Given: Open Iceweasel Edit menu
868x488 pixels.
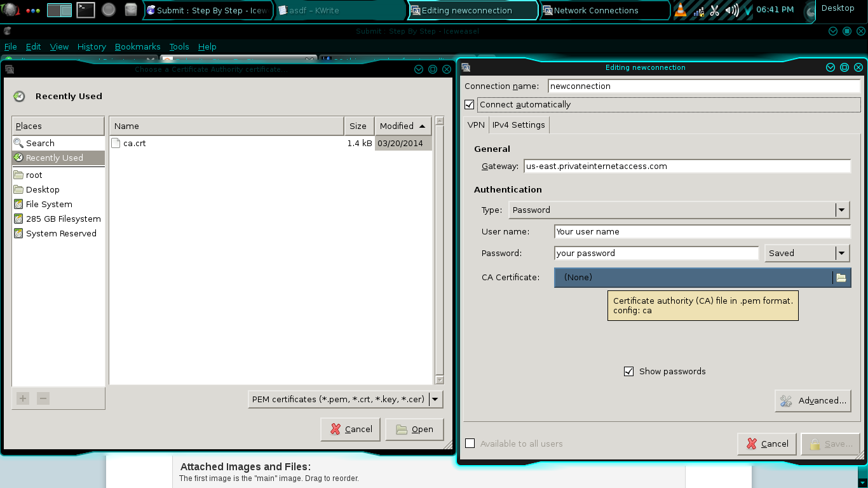Looking at the screenshot, I should click(x=33, y=46).
